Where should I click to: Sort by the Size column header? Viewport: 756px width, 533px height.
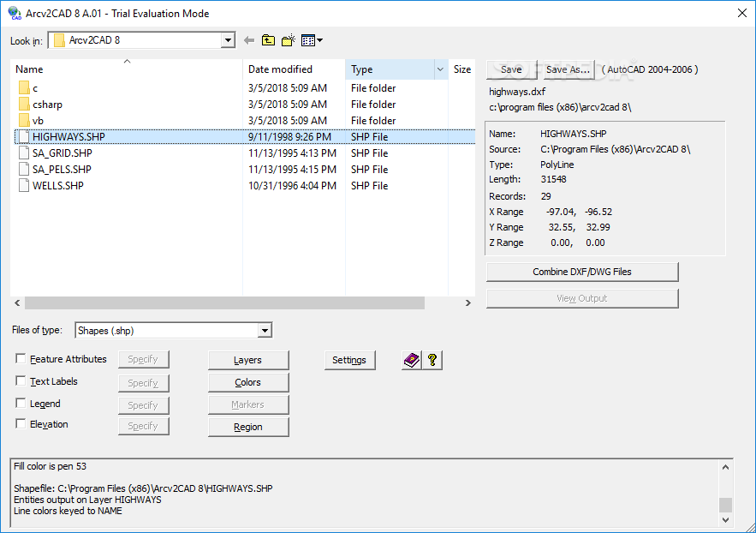461,69
